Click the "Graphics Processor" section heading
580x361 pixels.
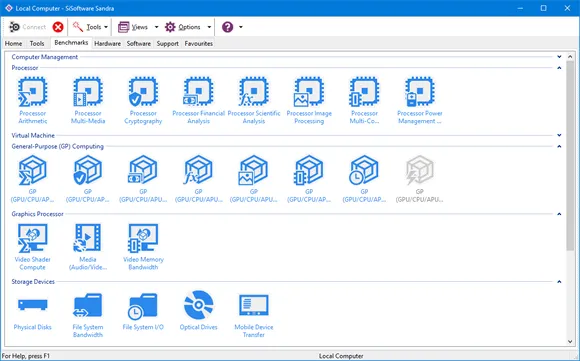pyautogui.click(x=37, y=214)
